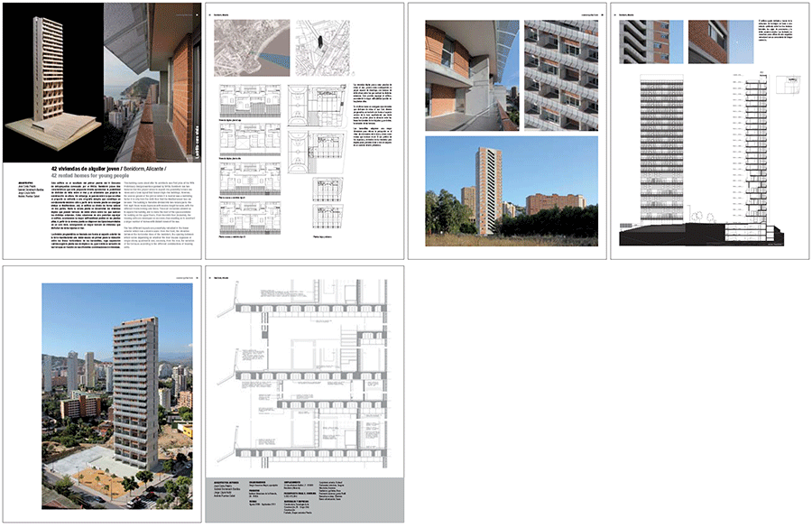The height and width of the screenshot is (528, 812).
Task: Click the front elevation drawing of the tower
Action: pos(662,148)
